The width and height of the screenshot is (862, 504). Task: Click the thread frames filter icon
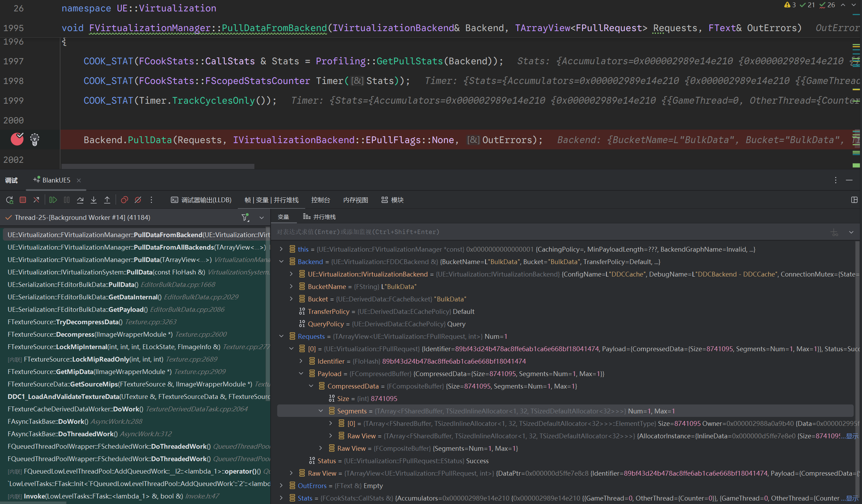coord(245,217)
